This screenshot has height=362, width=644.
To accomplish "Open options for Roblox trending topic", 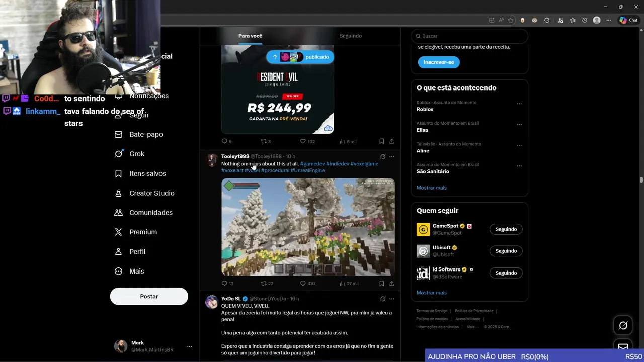I will [x=519, y=104].
